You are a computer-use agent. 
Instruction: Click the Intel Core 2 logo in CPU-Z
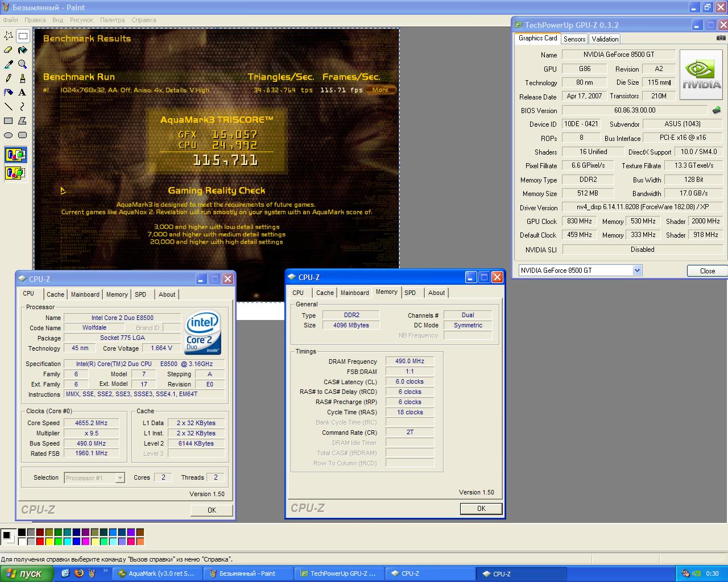203,332
